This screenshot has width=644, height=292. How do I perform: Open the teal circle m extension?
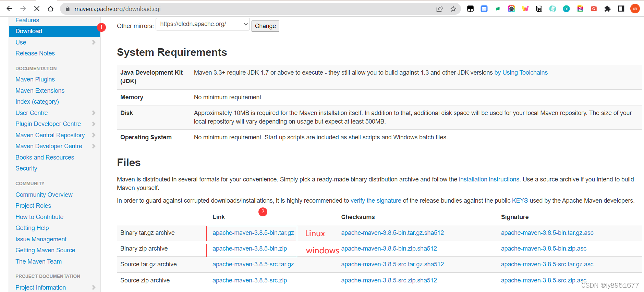tap(566, 9)
